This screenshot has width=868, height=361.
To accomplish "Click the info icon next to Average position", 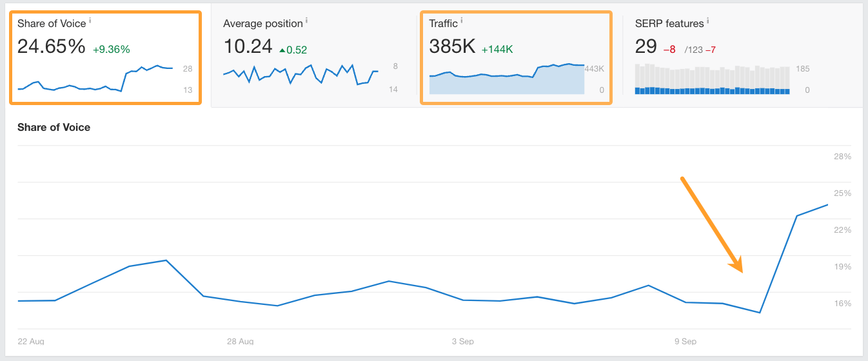I will coord(306,21).
